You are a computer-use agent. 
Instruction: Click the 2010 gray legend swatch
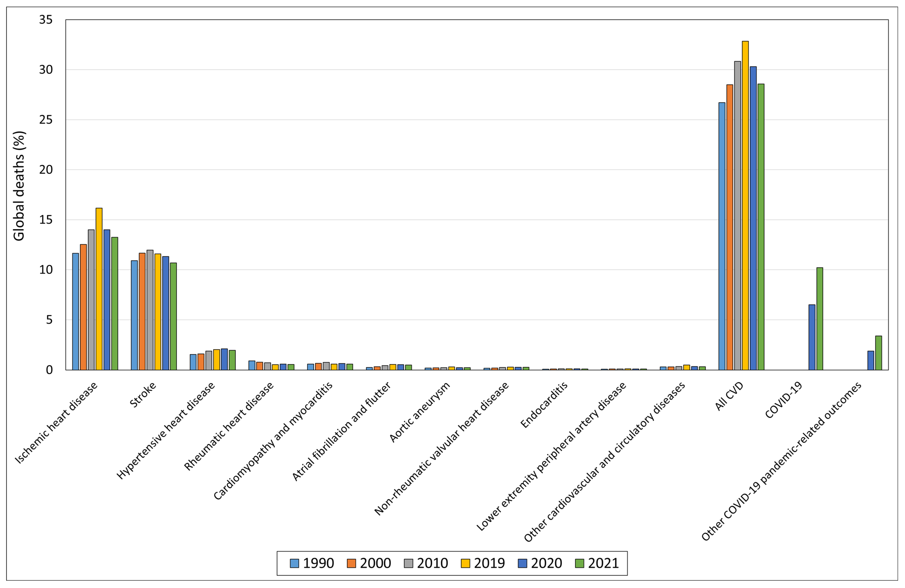(x=408, y=563)
